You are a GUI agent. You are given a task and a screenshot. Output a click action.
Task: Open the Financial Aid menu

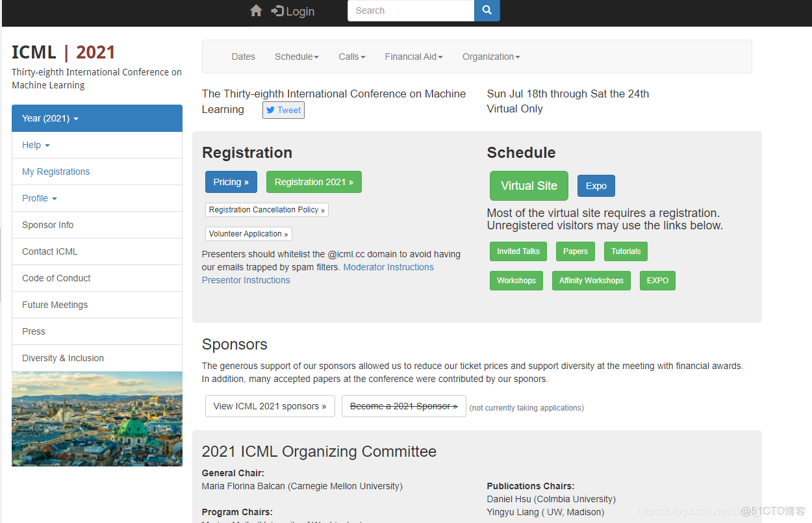click(x=414, y=57)
